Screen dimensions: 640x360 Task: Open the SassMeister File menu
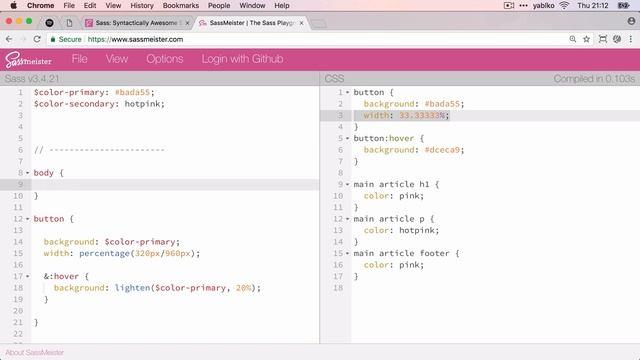click(79, 59)
